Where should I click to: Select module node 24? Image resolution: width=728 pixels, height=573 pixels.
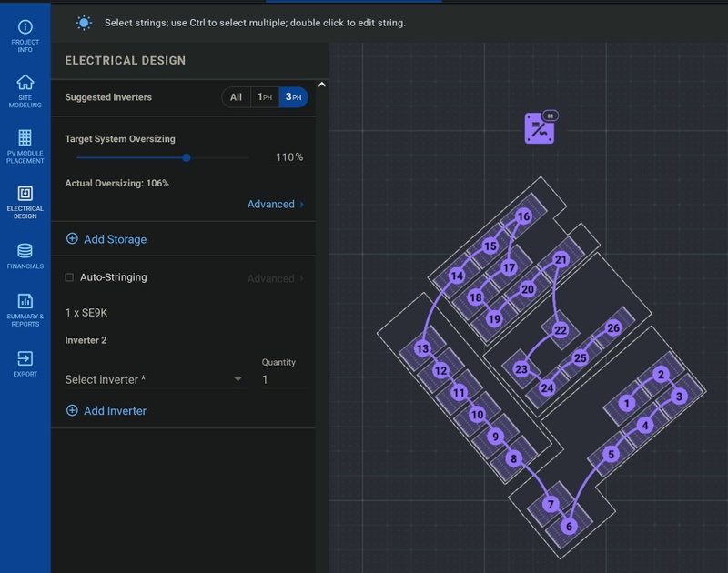548,387
